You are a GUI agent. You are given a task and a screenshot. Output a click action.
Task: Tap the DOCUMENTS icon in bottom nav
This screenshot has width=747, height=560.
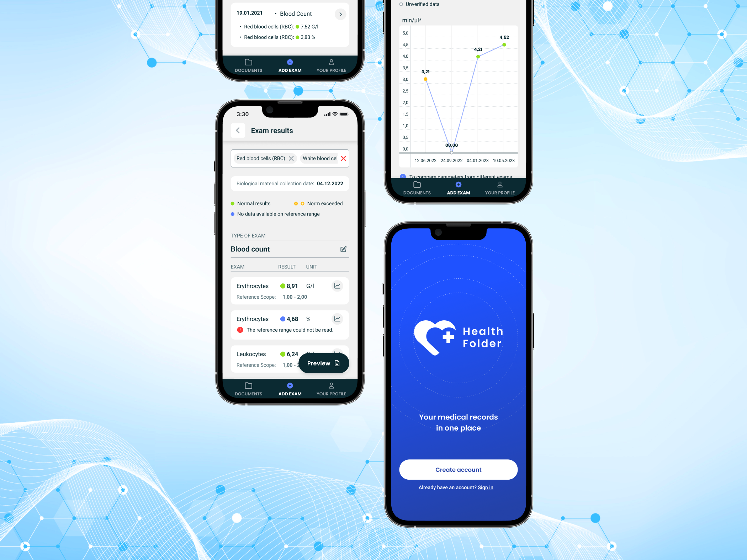coord(248,387)
